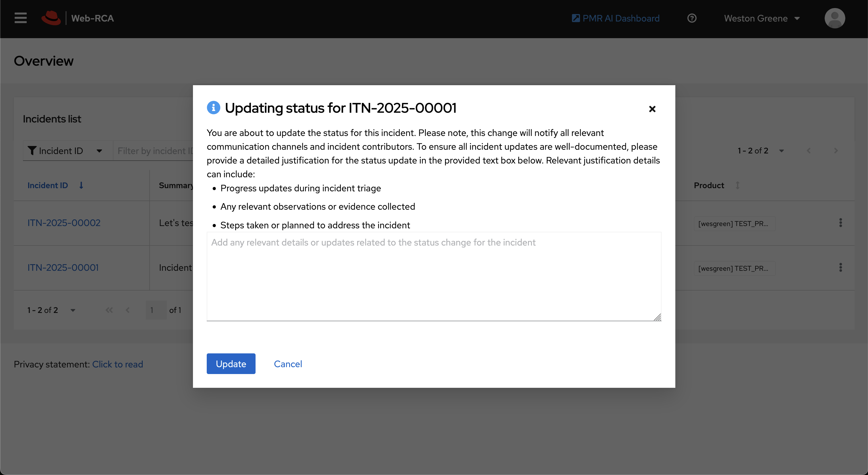Sort the Product column
The width and height of the screenshot is (868, 475).
pos(738,185)
